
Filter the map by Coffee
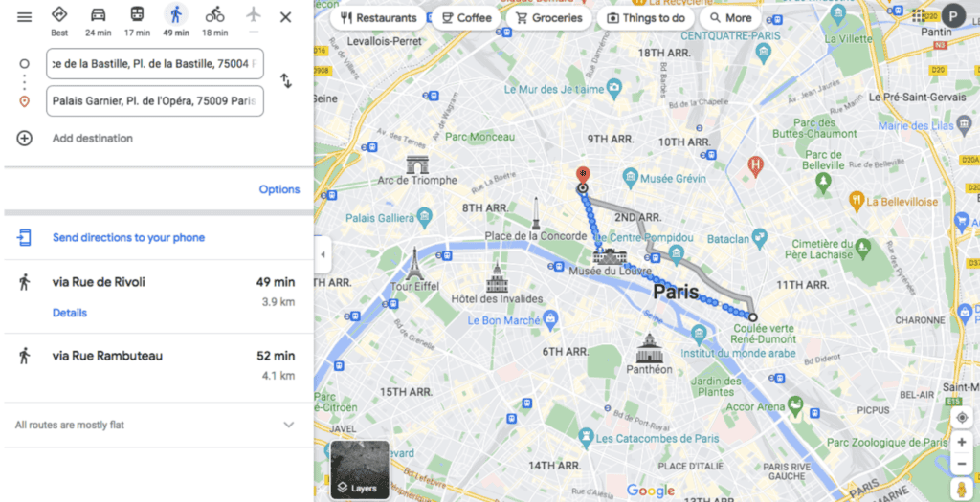(466, 18)
